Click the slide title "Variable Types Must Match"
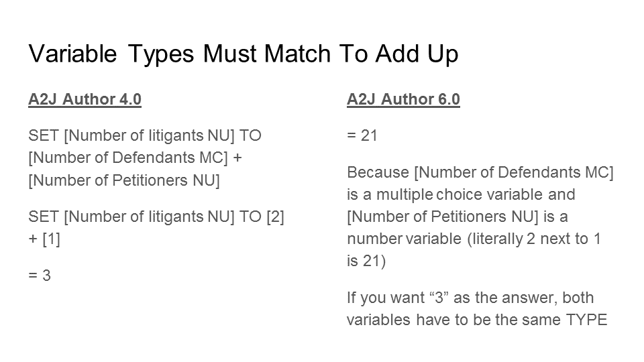 click(x=243, y=54)
